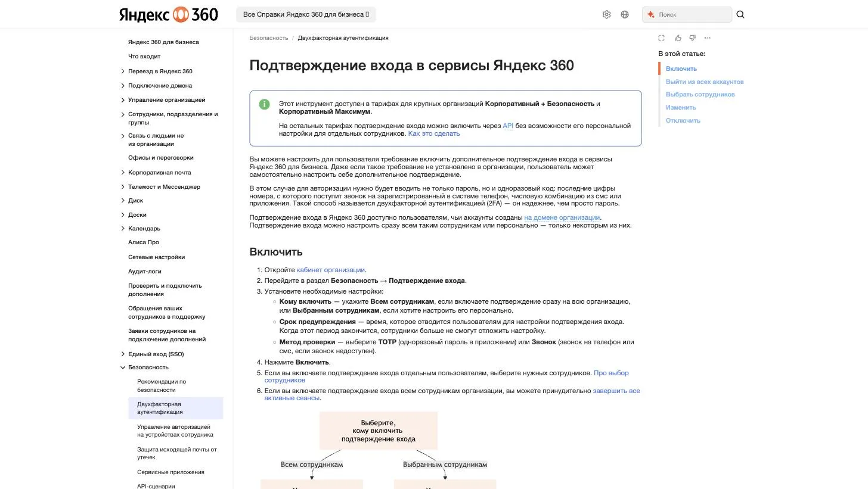Open Заявки сотрудников на подключение дополнений

(167, 335)
